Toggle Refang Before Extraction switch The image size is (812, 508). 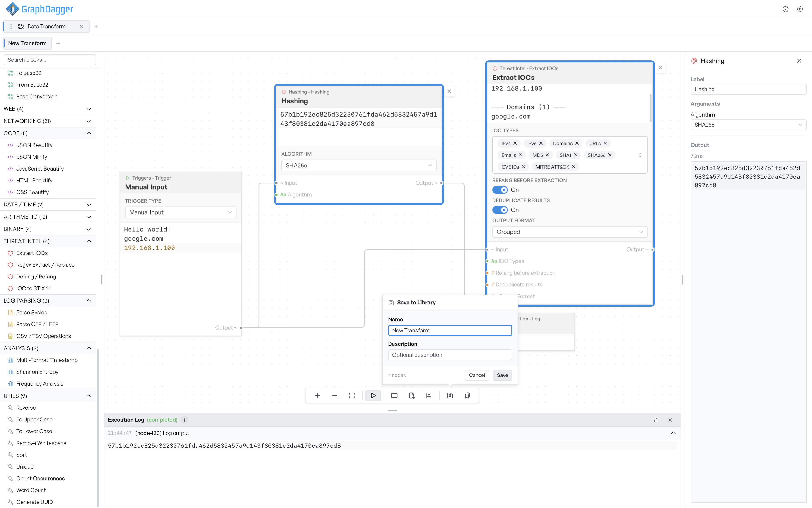(500, 190)
